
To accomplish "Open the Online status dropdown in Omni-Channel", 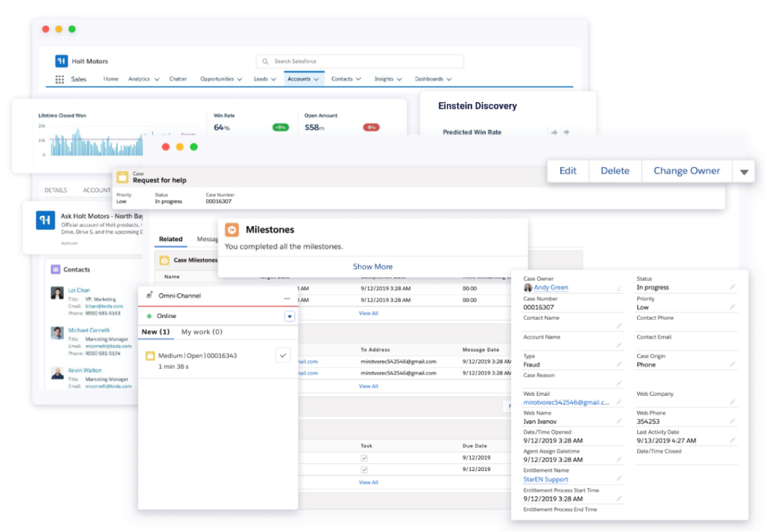I will pos(289,315).
